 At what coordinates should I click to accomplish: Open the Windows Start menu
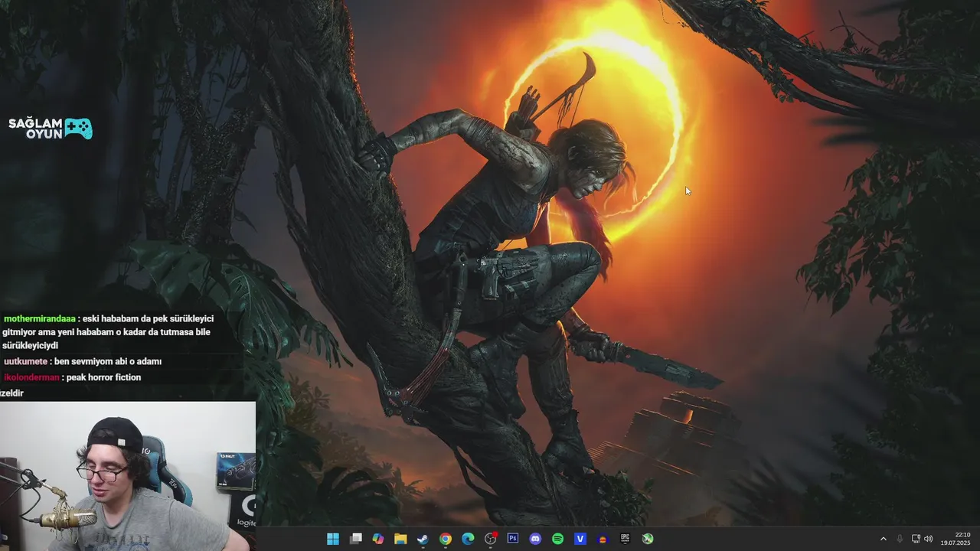pyautogui.click(x=333, y=539)
